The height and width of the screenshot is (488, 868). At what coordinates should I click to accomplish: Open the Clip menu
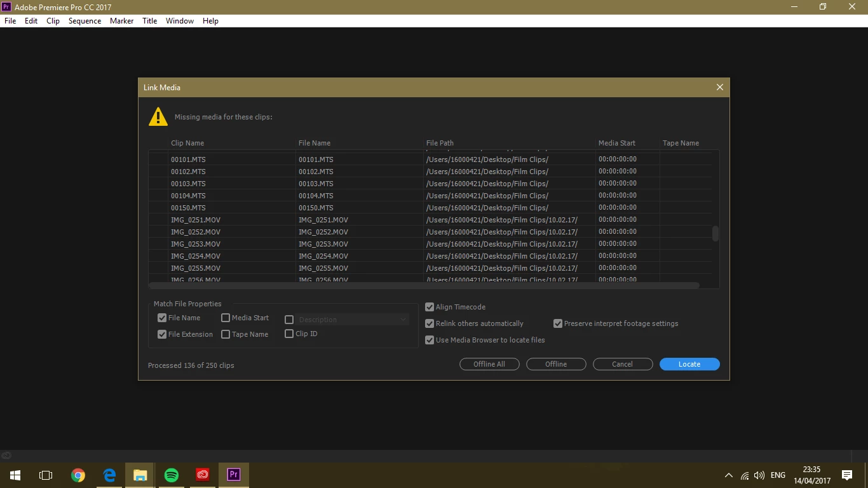tap(53, 21)
